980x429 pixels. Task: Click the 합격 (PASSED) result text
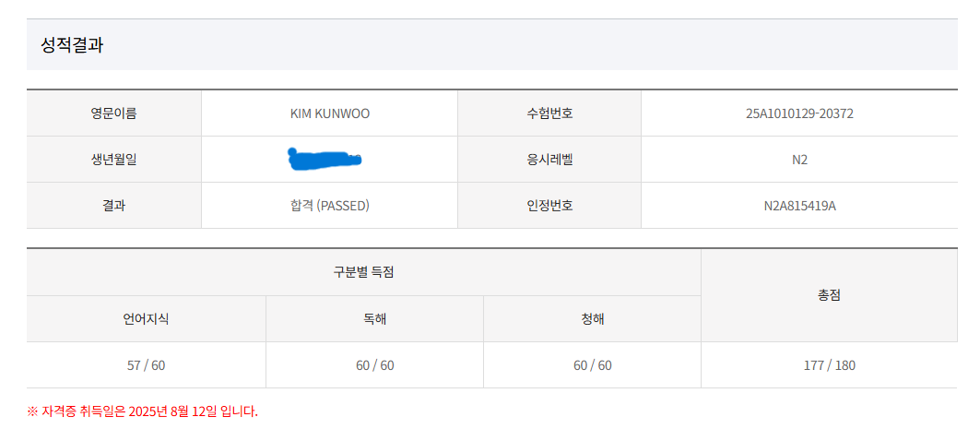329,206
